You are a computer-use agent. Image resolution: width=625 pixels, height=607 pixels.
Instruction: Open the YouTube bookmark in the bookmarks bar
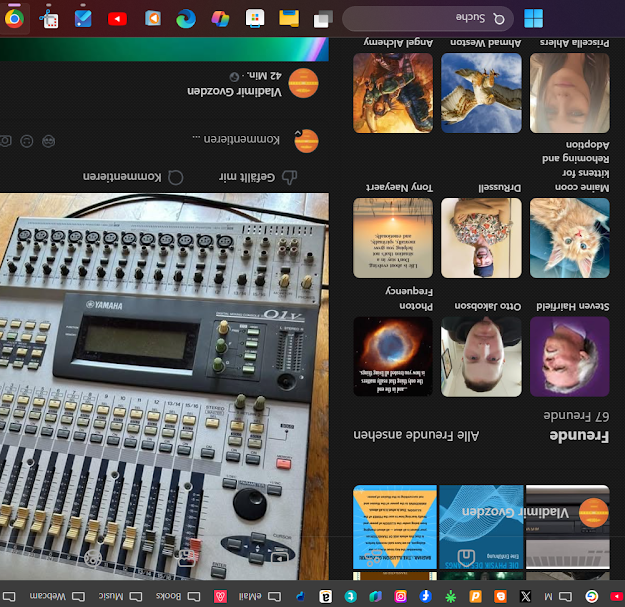tap(617, 596)
